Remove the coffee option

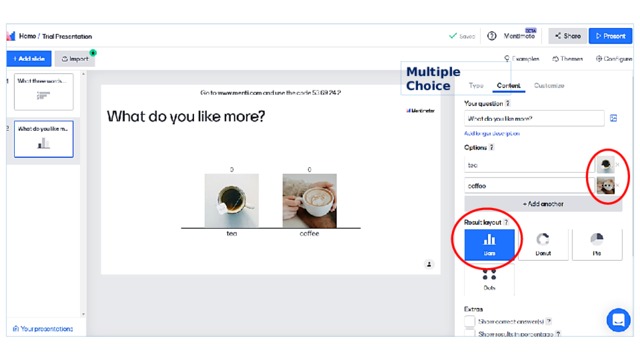click(x=618, y=185)
